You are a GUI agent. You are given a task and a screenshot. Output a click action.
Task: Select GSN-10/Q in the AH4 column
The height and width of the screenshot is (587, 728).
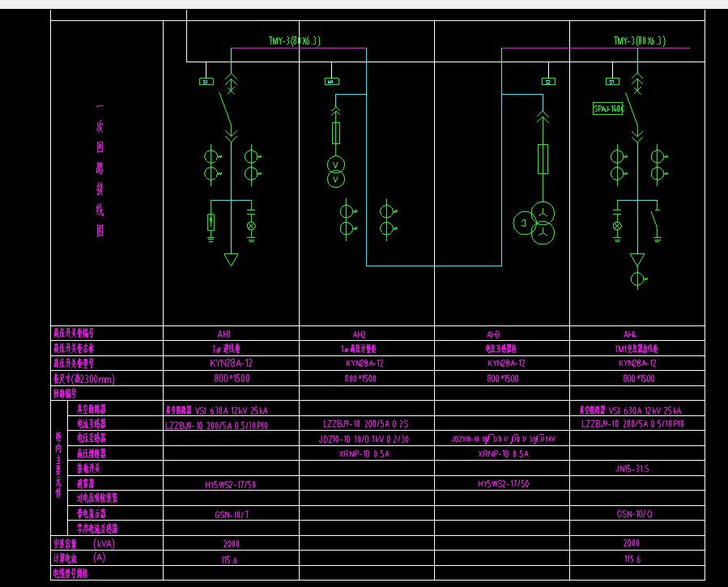click(634, 513)
